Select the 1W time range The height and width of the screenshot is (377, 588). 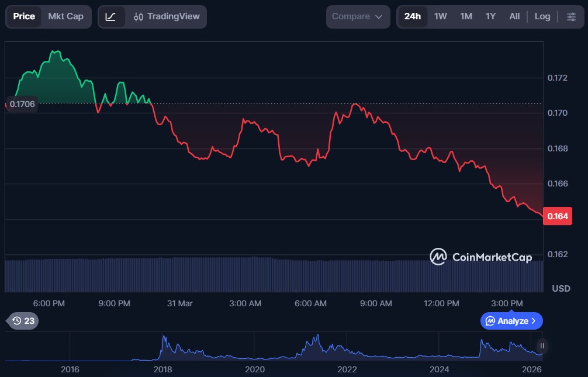[x=440, y=16]
